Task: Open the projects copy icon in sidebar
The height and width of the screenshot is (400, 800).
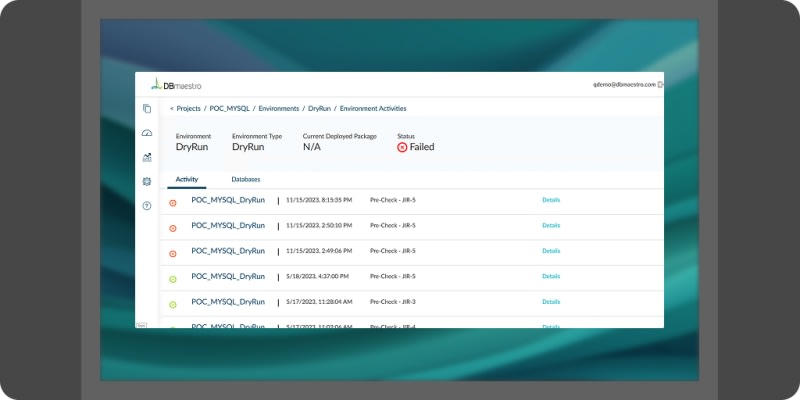Action: pyautogui.click(x=147, y=109)
